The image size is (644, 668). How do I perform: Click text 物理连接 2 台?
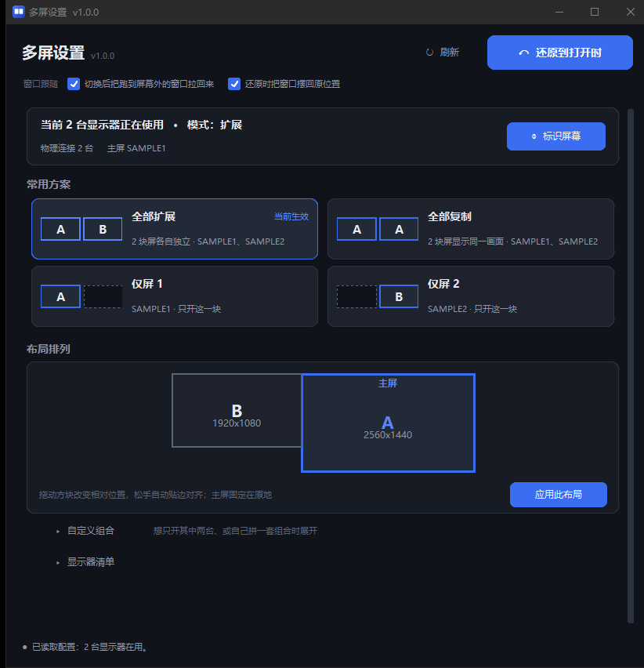pos(67,148)
